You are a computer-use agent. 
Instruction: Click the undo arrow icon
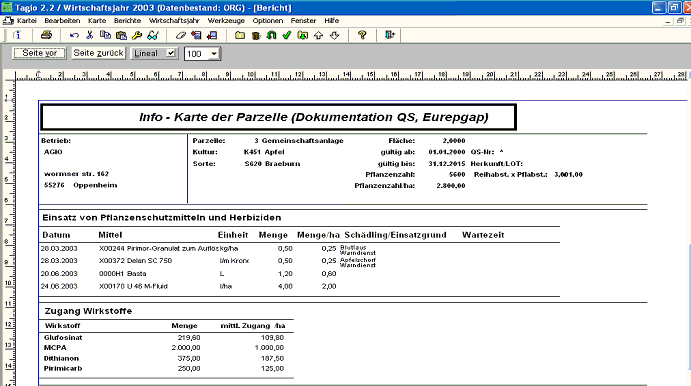pyautogui.click(x=74, y=35)
